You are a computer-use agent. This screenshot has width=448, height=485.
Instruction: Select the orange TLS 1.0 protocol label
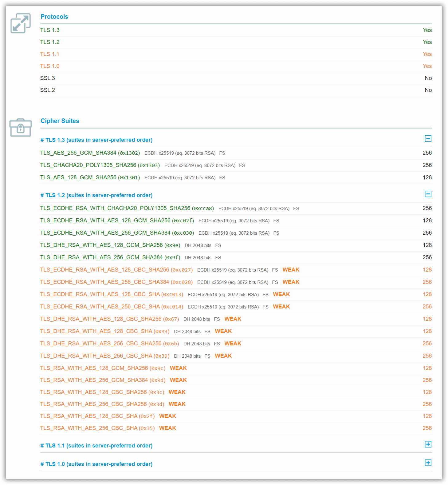[x=50, y=66]
